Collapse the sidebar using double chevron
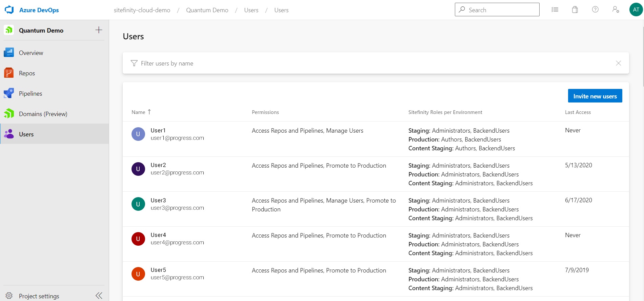 click(x=99, y=296)
